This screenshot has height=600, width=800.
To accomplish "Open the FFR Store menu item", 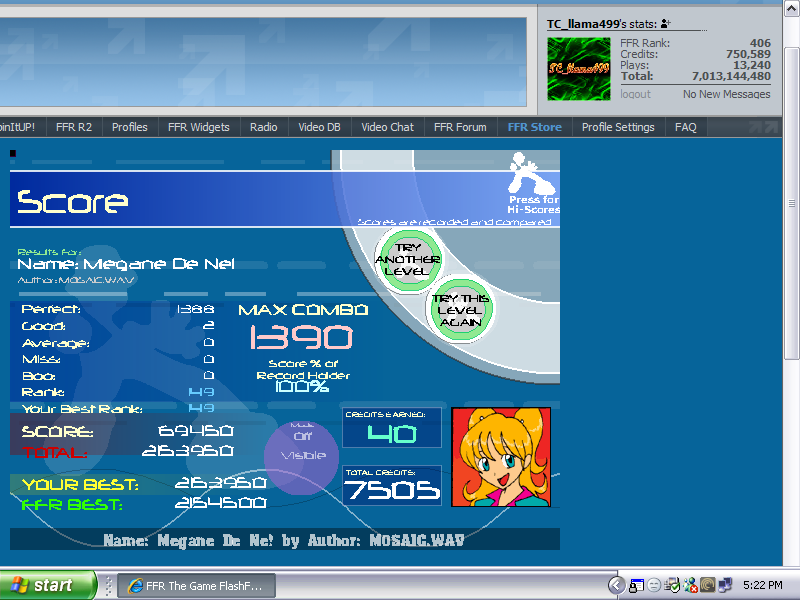I will tap(534, 127).
